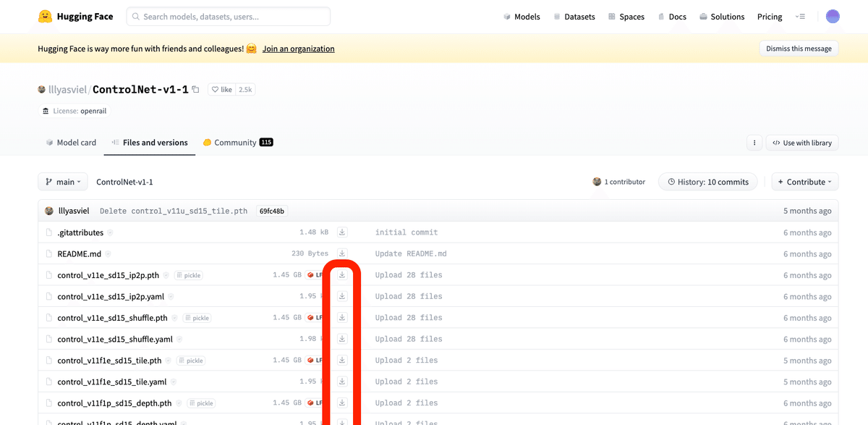The image size is (868, 425).
Task: Open the lllyasviel user profile link
Action: (67, 90)
